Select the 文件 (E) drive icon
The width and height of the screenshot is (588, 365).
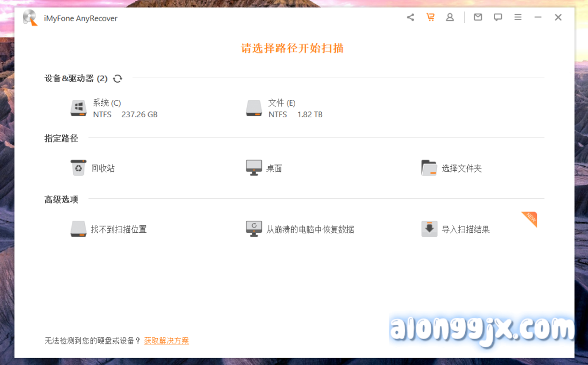(x=254, y=108)
